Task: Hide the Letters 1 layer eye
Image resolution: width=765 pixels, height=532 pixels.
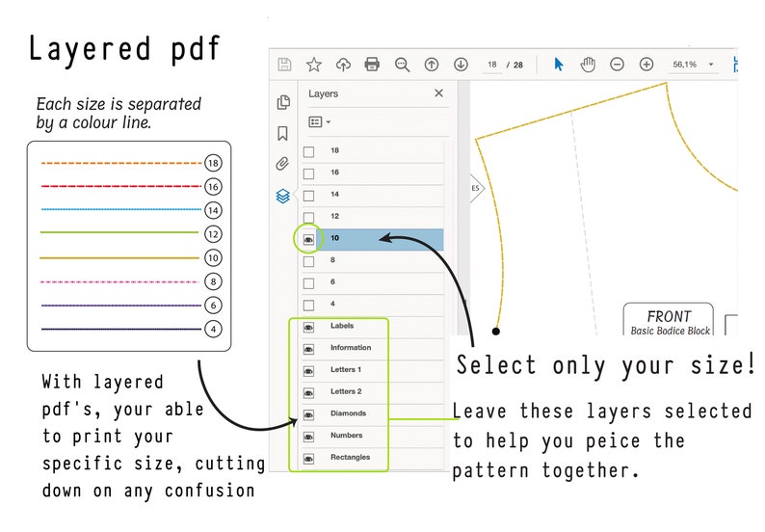Action: pos(308,371)
